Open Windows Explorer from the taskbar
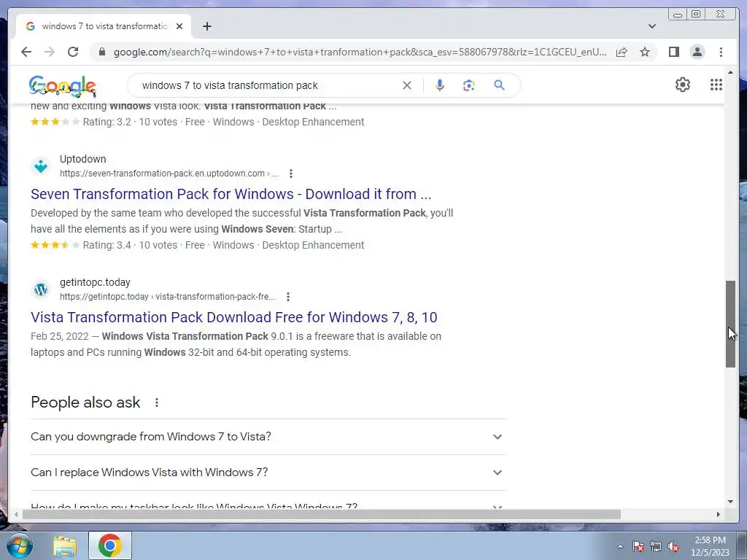The height and width of the screenshot is (560, 747). [x=65, y=546]
